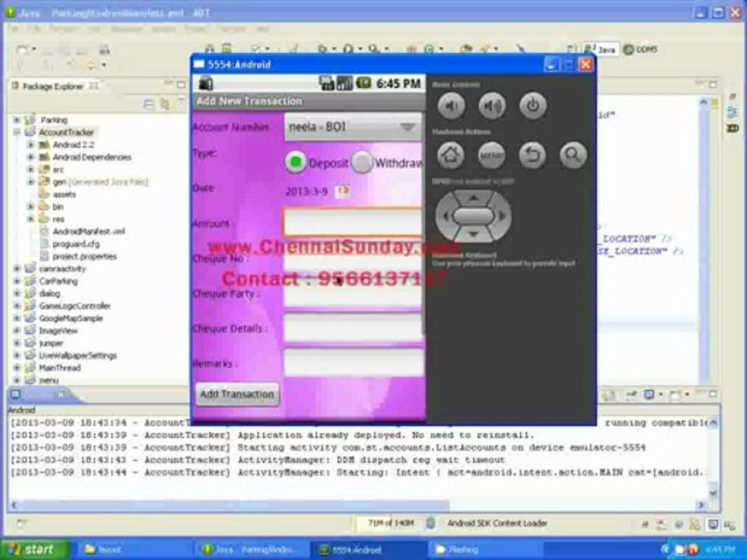Viewport: 747px width, 560px height.
Task: Select the Deposit radio button
Action: tap(296, 162)
